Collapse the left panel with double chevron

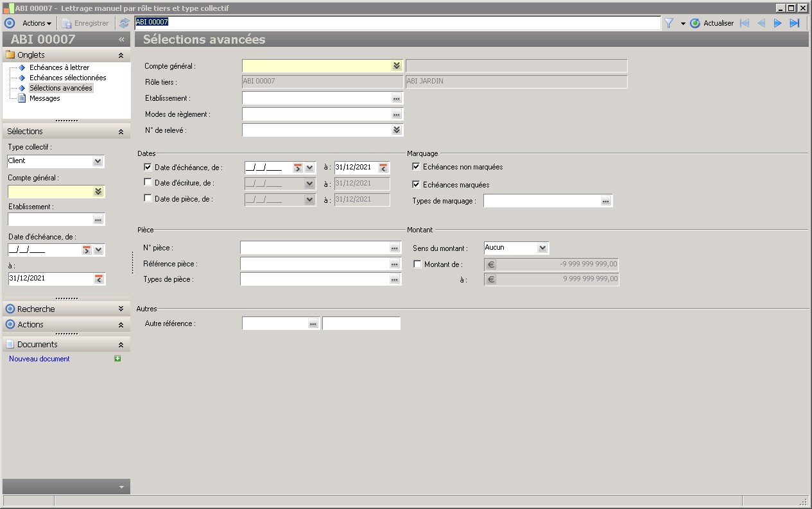click(x=121, y=39)
